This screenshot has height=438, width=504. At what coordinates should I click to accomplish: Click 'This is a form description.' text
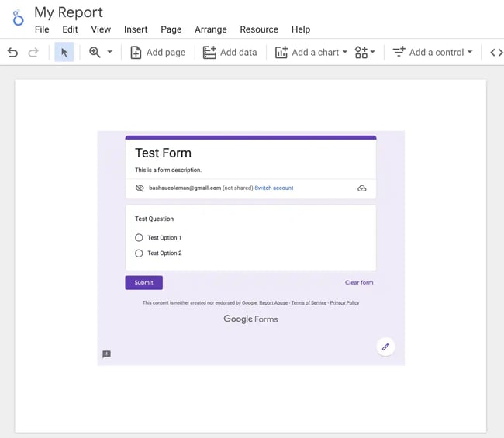[168, 170]
